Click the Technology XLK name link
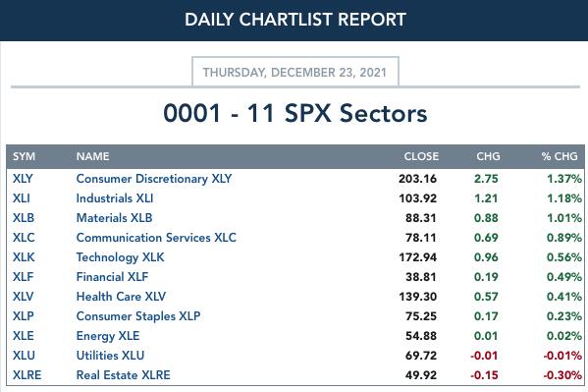 tap(120, 257)
